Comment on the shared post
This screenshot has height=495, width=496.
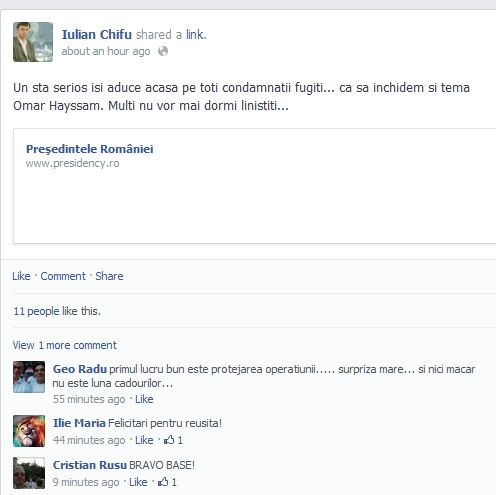63,276
